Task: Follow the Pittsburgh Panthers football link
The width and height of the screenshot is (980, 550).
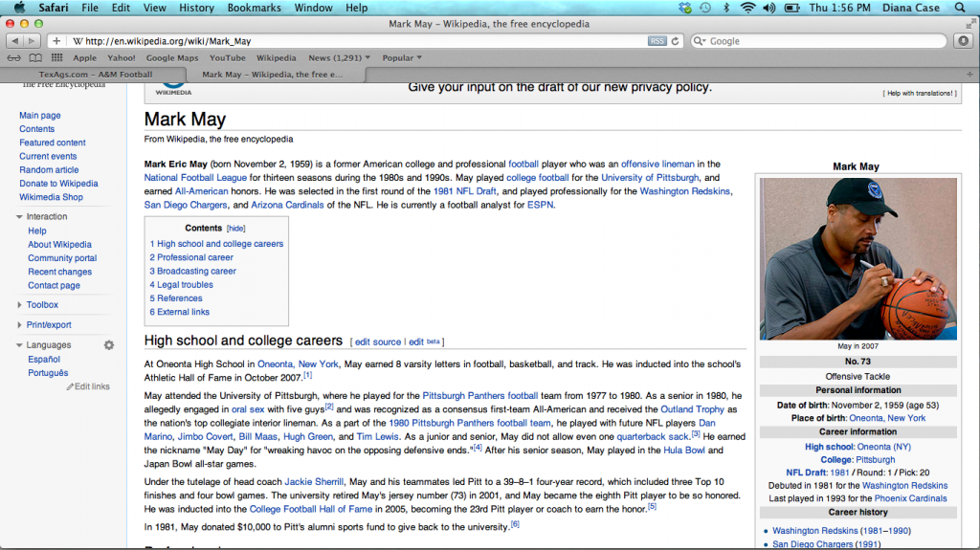Action: [479, 396]
